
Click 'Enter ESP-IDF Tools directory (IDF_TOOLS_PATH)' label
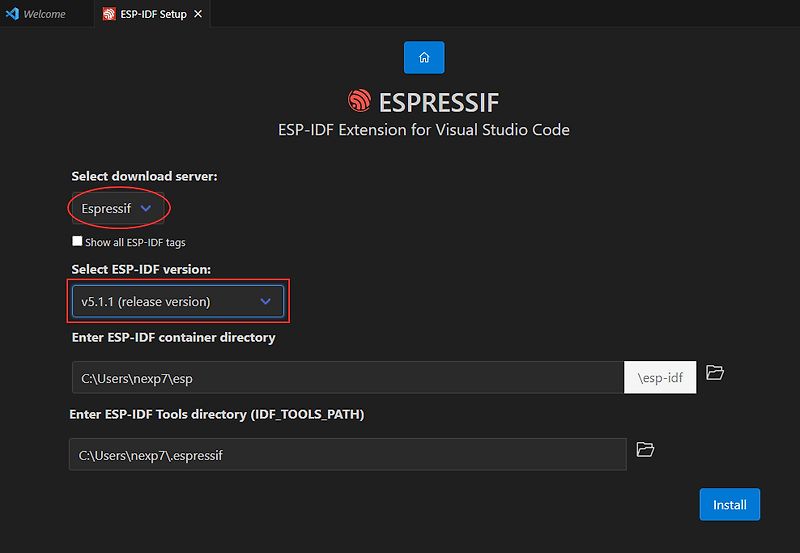217,414
